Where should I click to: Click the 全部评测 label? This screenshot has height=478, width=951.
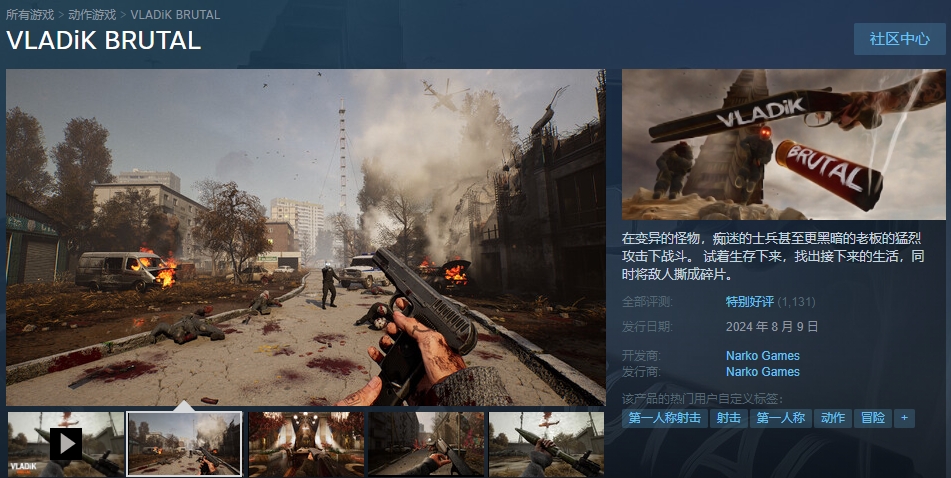coord(647,301)
